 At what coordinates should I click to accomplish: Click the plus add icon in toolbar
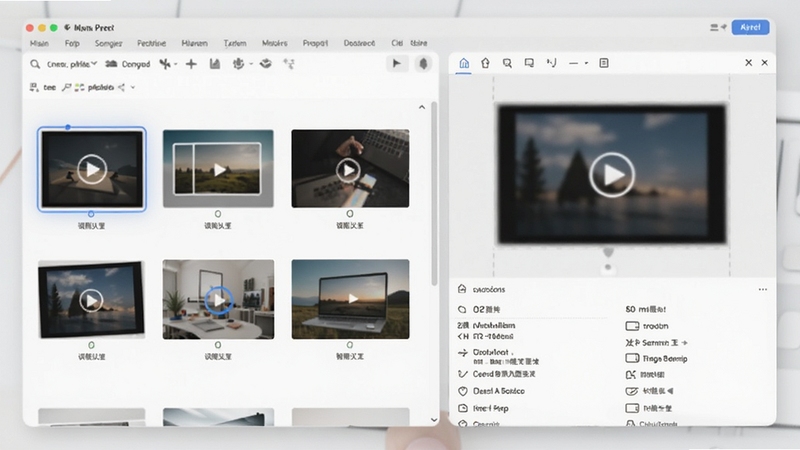pos(191,64)
